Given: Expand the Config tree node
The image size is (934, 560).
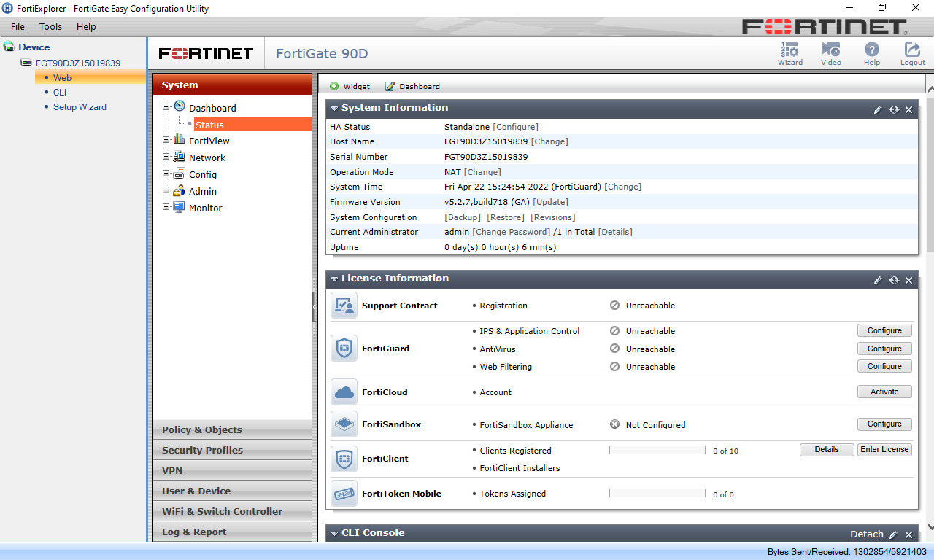Looking at the screenshot, I should pos(166,174).
